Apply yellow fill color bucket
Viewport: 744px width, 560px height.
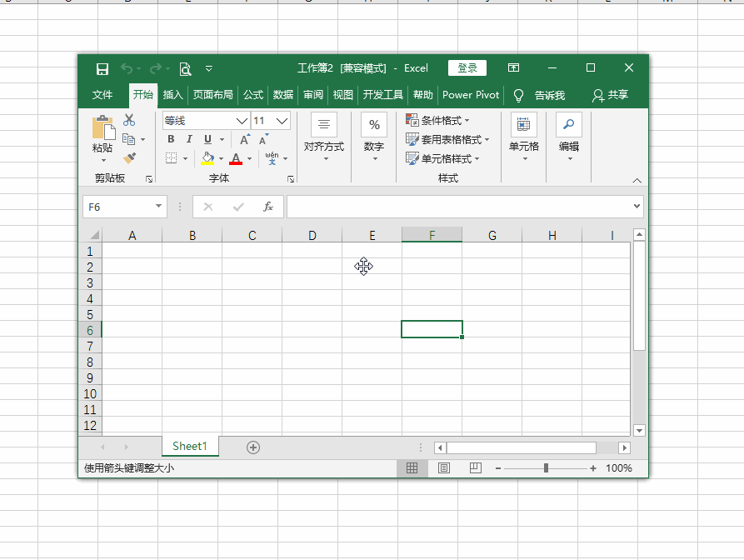[x=207, y=158]
